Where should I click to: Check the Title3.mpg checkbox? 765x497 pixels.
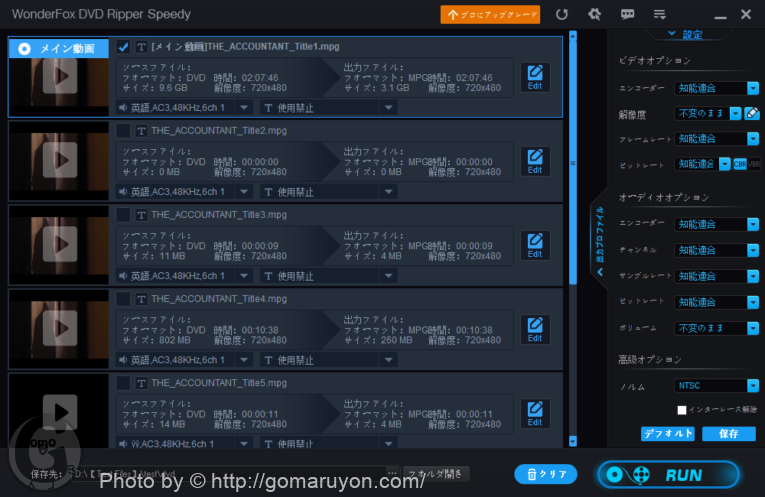[x=123, y=215]
